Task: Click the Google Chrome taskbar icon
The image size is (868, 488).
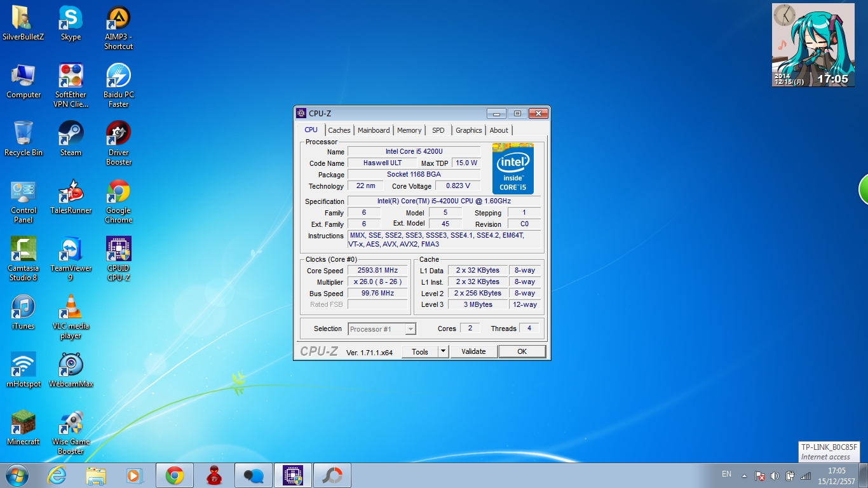Action: pos(175,475)
